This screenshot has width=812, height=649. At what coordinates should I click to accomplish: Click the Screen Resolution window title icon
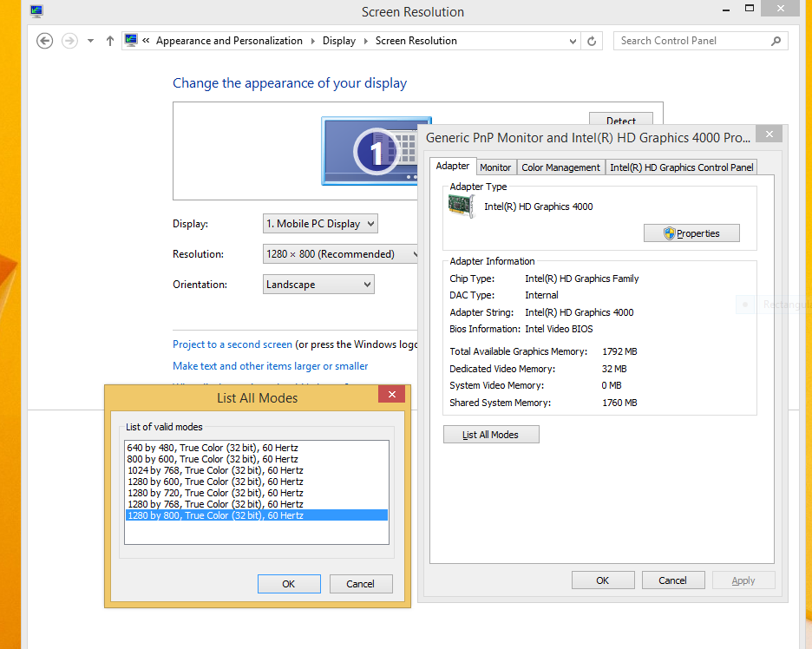point(36,11)
